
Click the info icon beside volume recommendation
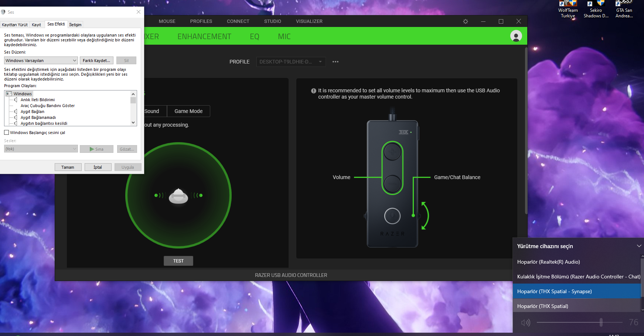click(x=314, y=91)
